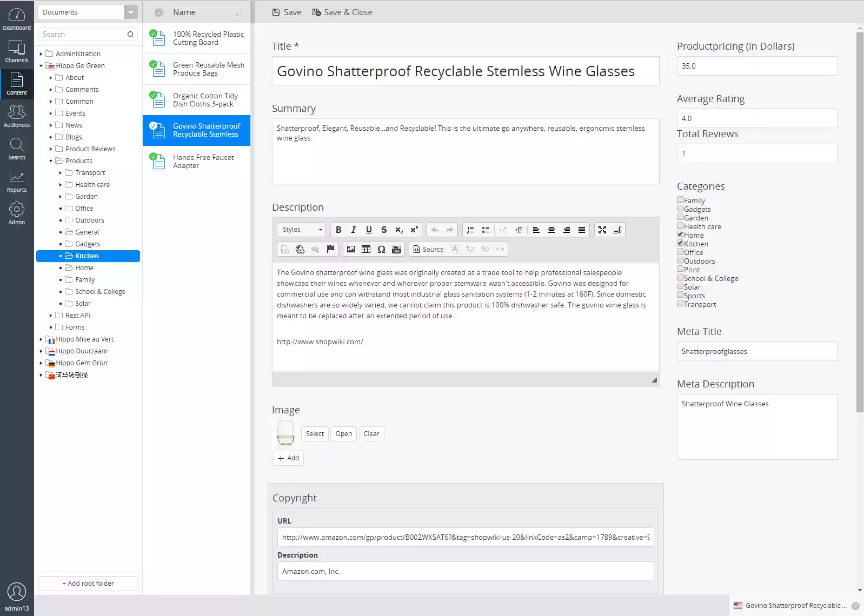Insert a bulleted list
Viewport: 864px width, 616px height.
tap(486, 230)
